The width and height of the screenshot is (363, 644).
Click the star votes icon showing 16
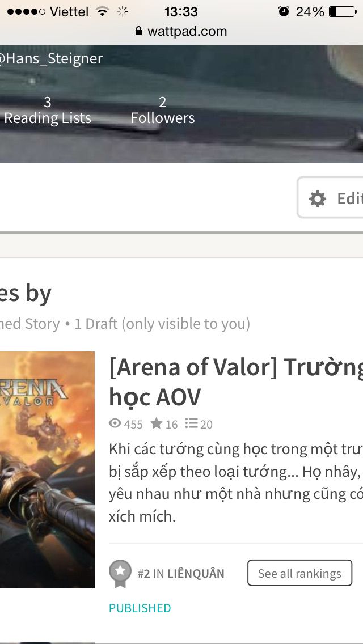(156, 423)
